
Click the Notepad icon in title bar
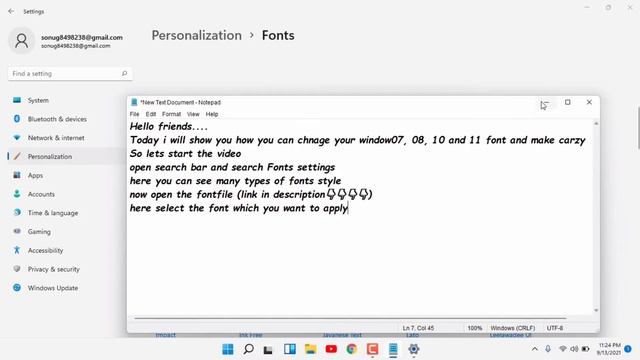pyautogui.click(x=134, y=102)
